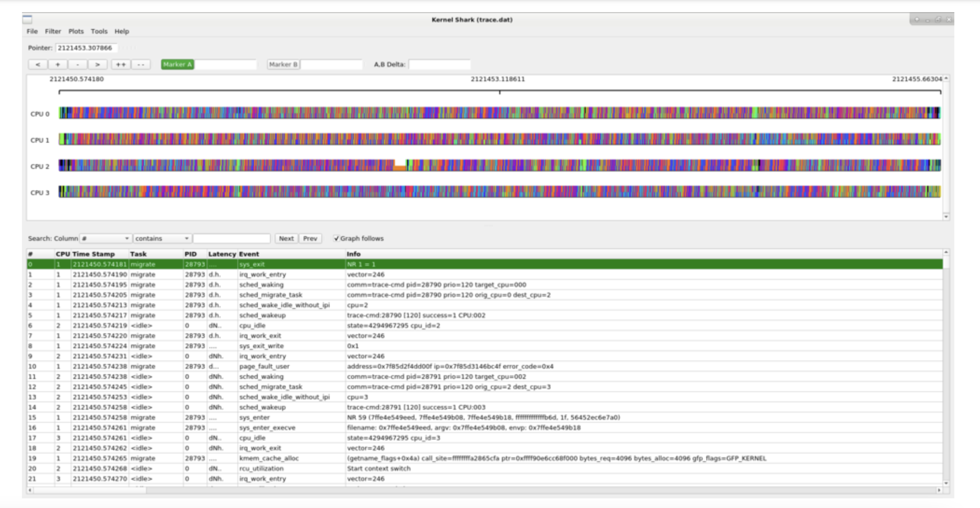Viewport: 980px width, 508px height.
Task: Click the scroll-right '>' navigation button
Action: [97, 64]
